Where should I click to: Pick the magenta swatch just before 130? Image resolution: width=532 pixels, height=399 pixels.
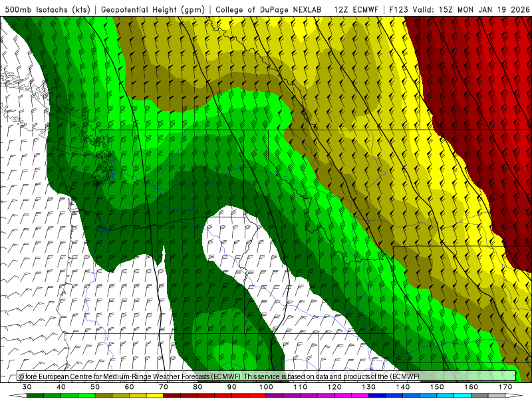point(360,396)
